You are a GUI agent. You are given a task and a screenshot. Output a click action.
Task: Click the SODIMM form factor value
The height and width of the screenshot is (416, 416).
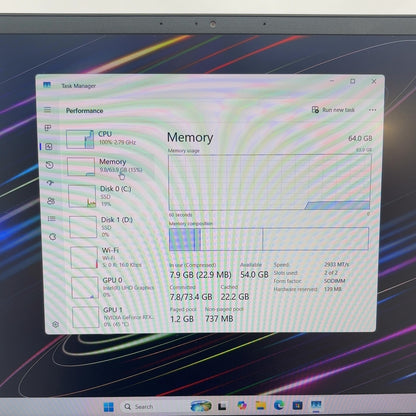coord(335,281)
